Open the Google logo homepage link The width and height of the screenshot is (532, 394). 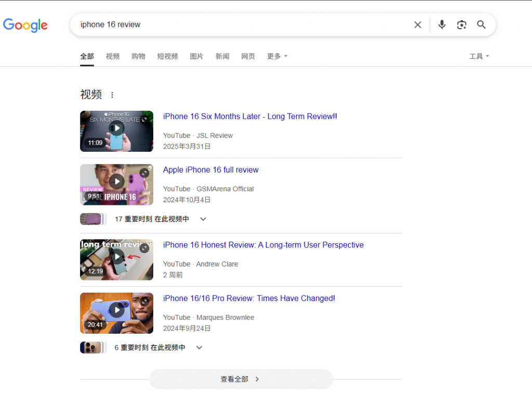(x=25, y=25)
